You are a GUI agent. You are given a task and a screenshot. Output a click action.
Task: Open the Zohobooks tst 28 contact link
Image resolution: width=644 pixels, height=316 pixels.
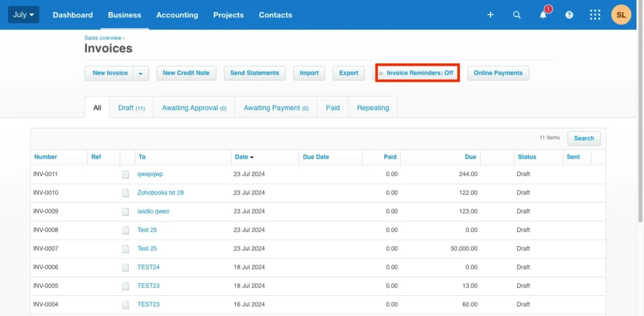[x=160, y=193]
